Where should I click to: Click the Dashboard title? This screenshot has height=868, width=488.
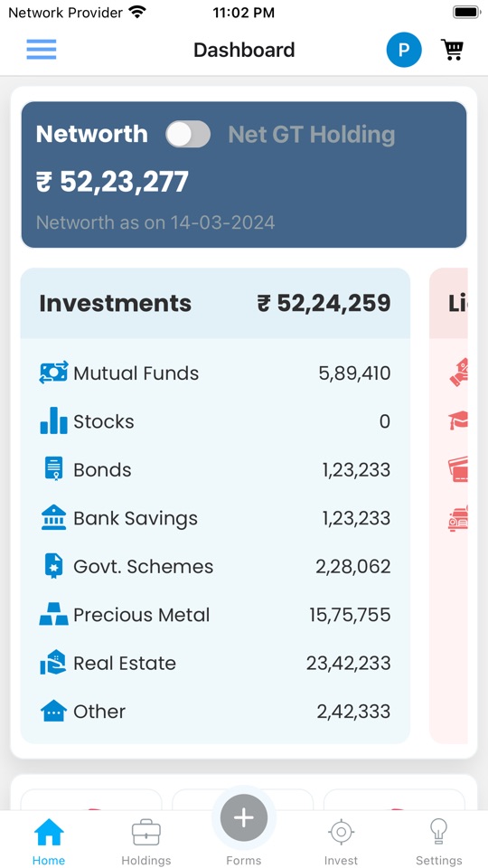tap(244, 50)
